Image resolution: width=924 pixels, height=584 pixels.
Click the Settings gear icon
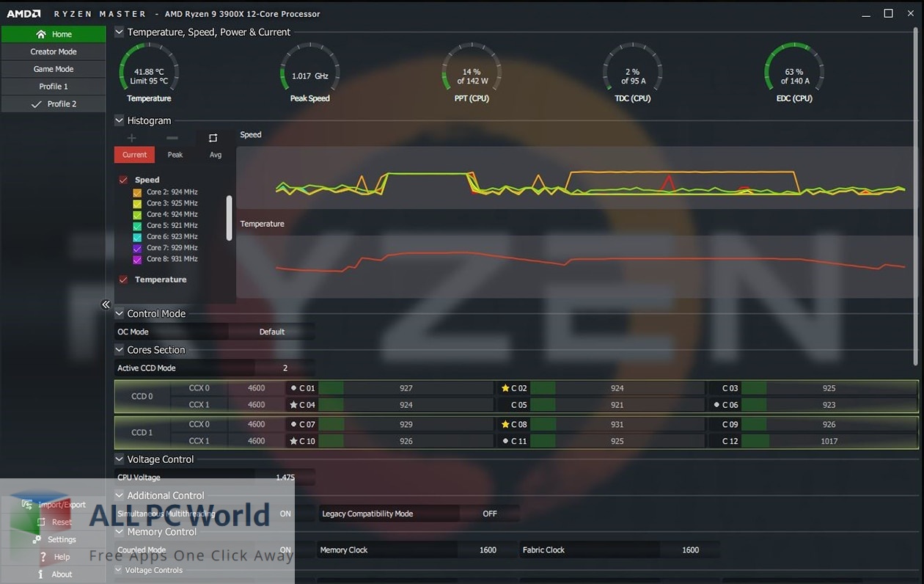coord(37,539)
